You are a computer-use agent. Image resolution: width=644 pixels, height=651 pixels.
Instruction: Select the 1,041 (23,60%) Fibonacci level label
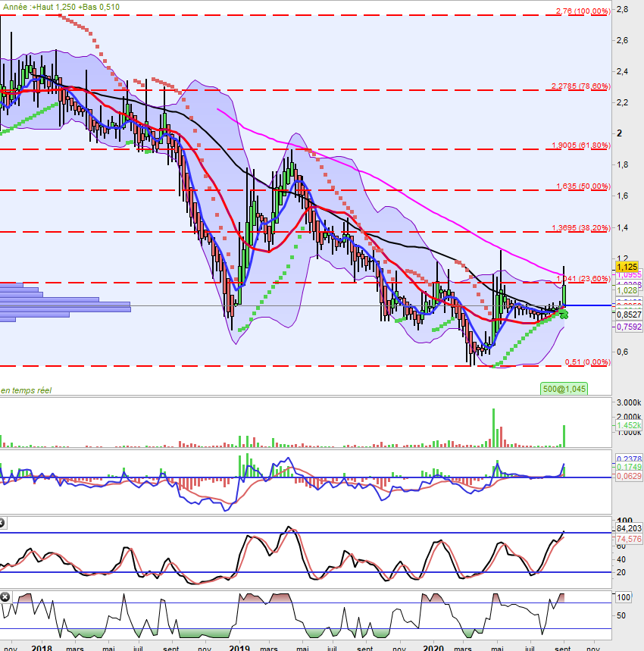[x=583, y=279]
